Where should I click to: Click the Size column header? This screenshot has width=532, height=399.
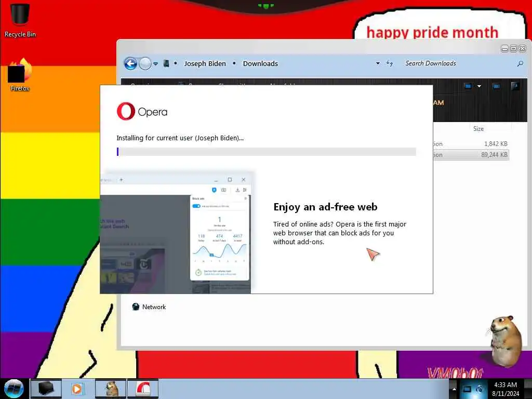(478, 129)
